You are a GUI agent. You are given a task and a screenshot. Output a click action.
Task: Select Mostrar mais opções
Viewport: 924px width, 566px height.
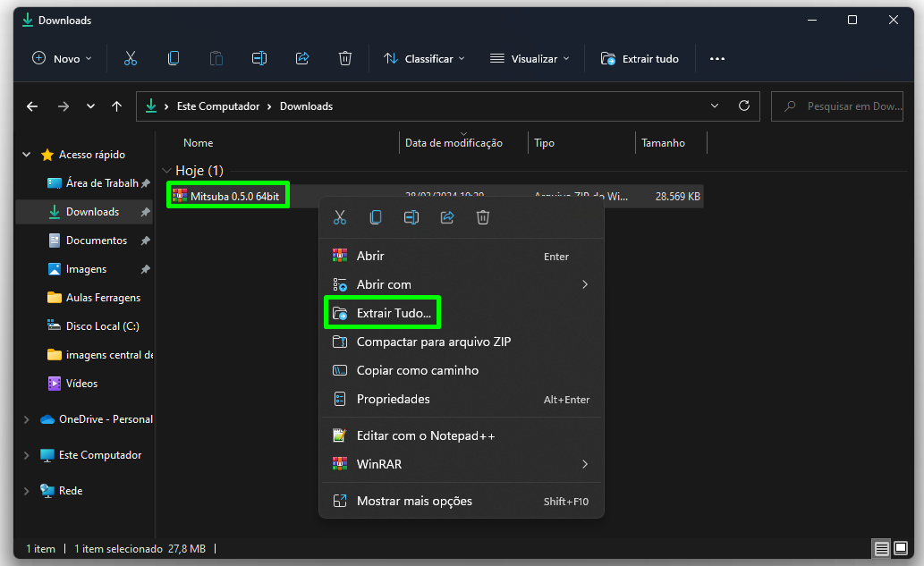[x=462, y=502]
